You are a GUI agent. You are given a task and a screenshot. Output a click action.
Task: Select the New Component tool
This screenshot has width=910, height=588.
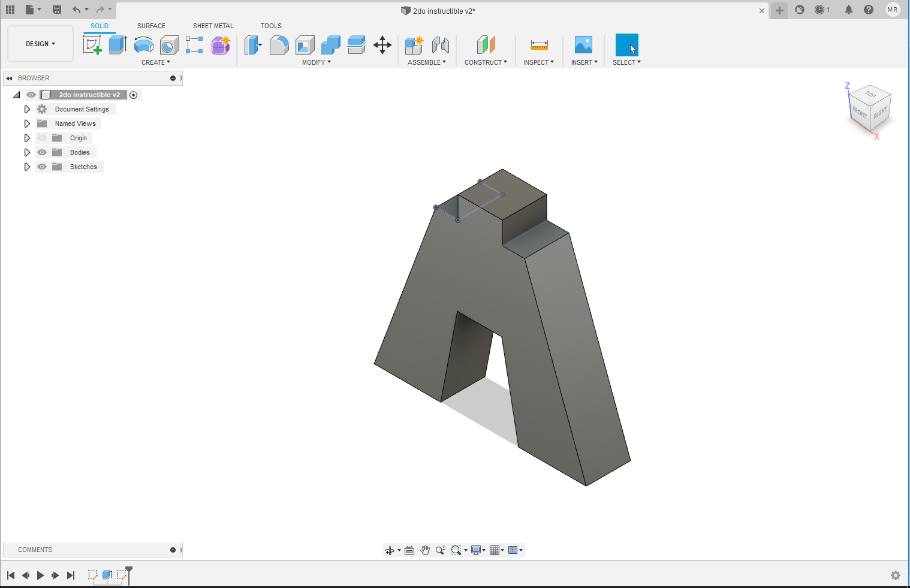point(414,45)
